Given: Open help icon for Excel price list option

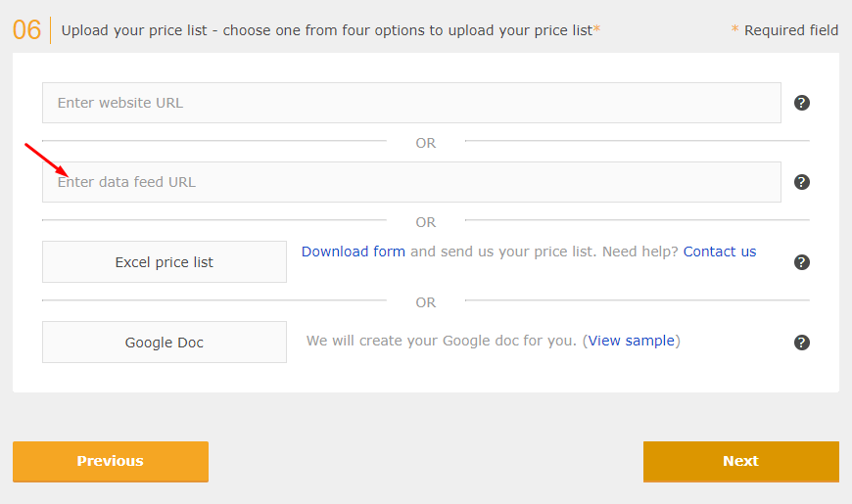Looking at the screenshot, I should [801, 262].
